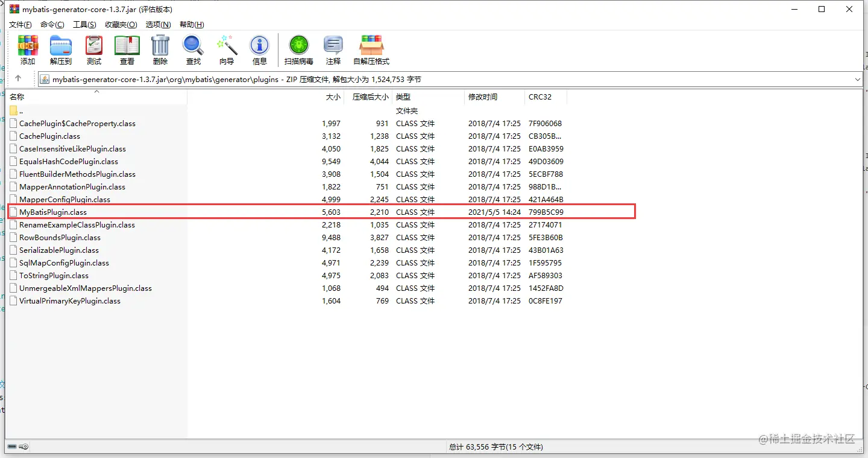Select MapperConfigPlugin.class file

[x=64, y=199]
